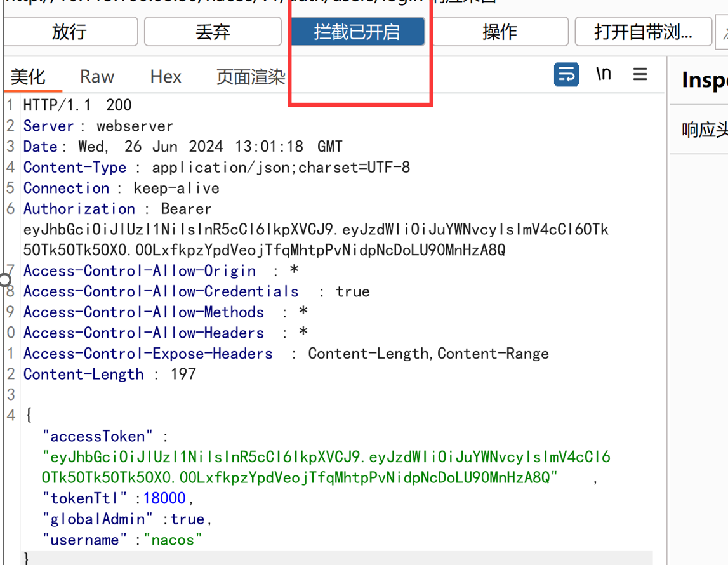Click the username value "nacos"
Screen dimensions: 728x565
click(x=173, y=540)
